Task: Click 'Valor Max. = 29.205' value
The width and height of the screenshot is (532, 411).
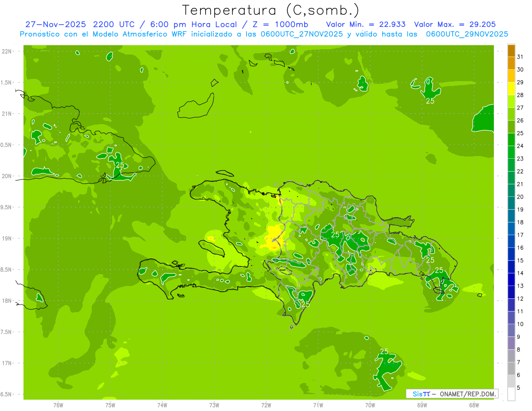Action: tap(455, 24)
